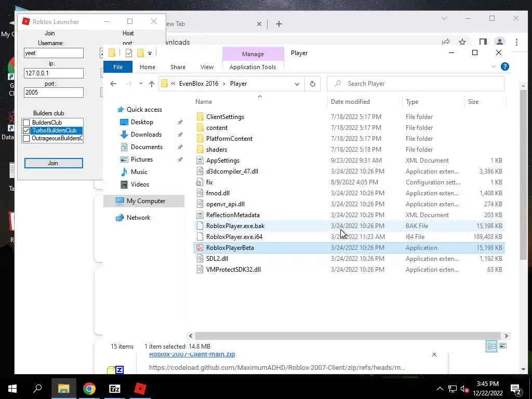The image size is (532, 399).
Task: Select the ClientSettings folder icon
Action: (200, 117)
